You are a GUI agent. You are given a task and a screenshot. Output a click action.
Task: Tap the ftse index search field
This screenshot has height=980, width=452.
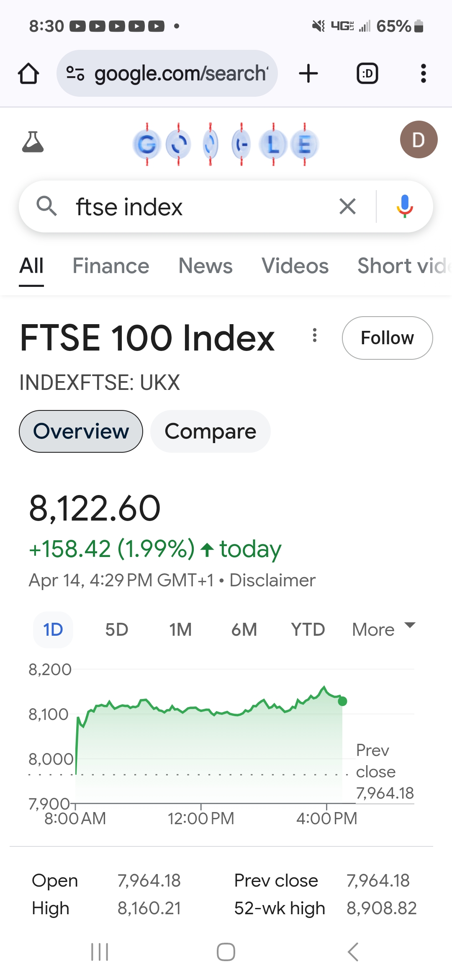201,206
